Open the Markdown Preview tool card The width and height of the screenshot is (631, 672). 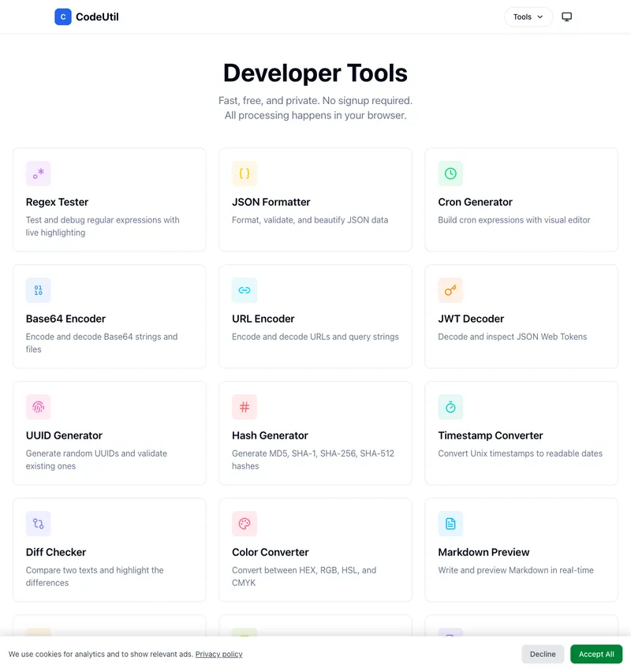point(521,551)
